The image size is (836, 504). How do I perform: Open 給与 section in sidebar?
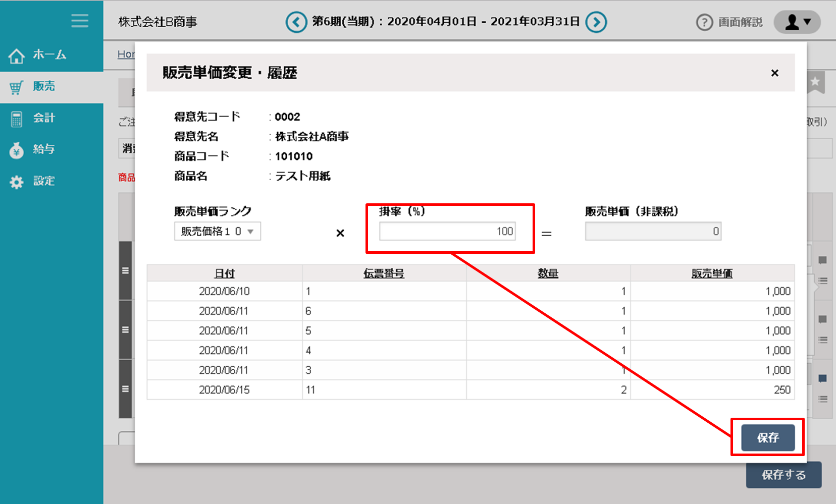tap(44, 149)
